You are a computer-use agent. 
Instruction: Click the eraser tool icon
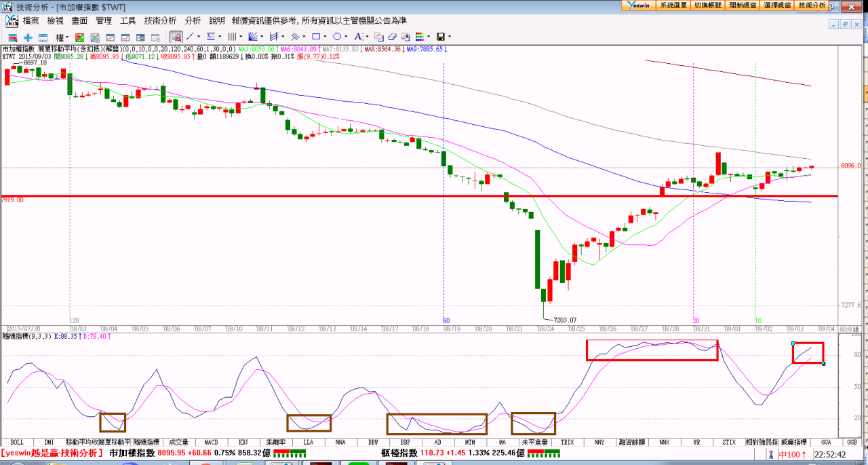point(393,37)
